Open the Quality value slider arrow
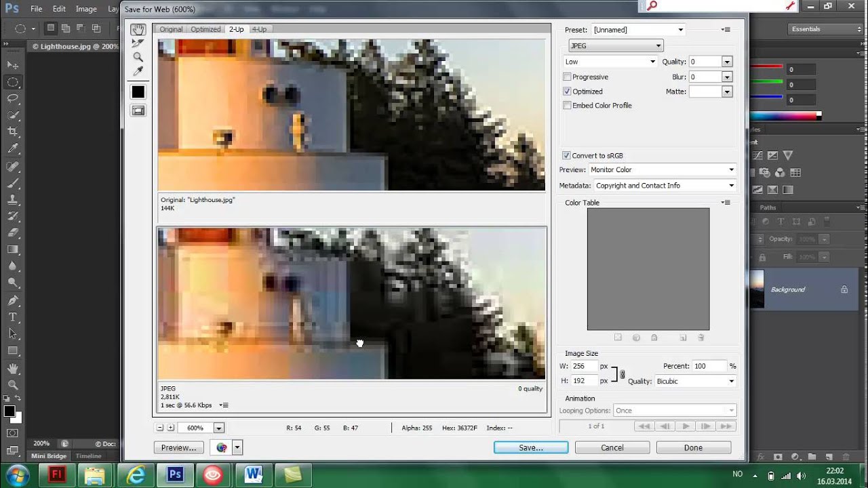Viewport: 868px width, 488px height. tap(727, 62)
